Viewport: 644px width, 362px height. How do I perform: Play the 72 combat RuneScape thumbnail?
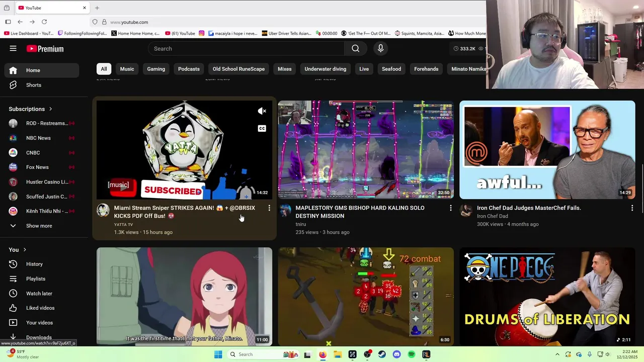pyautogui.click(x=366, y=297)
